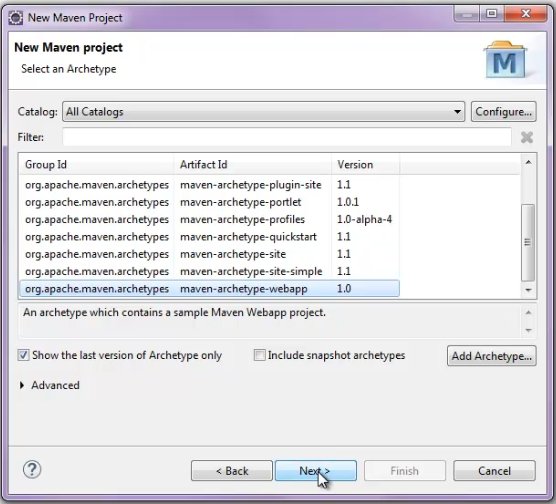Click the archetype list scroll down arrow

tap(528, 290)
